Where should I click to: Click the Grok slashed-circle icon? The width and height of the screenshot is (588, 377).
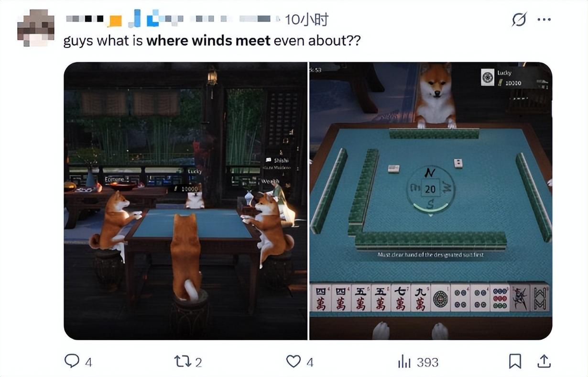519,20
